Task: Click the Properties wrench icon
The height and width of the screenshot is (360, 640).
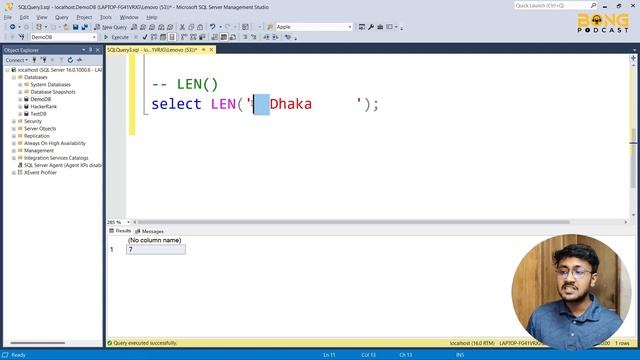Action: tap(371, 27)
